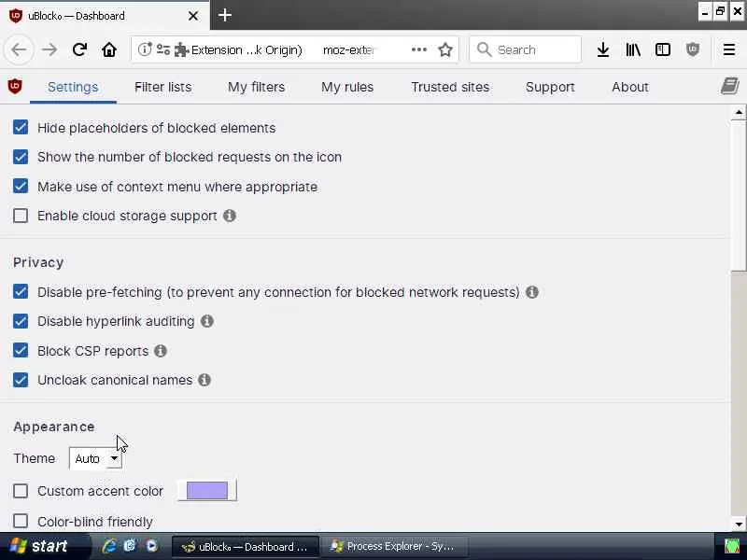The height and width of the screenshot is (560, 747).
Task: Open Internet Explorer from quick launch
Action: 109,546
